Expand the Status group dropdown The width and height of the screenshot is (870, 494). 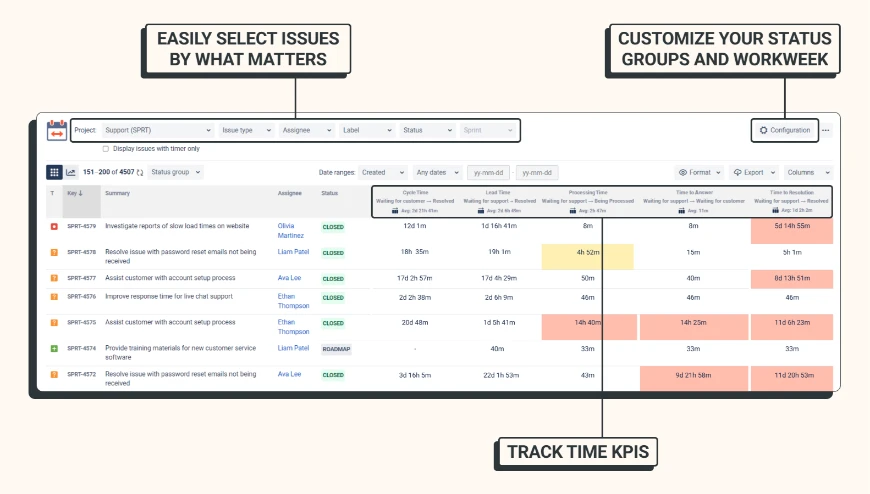[x=175, y=172]
